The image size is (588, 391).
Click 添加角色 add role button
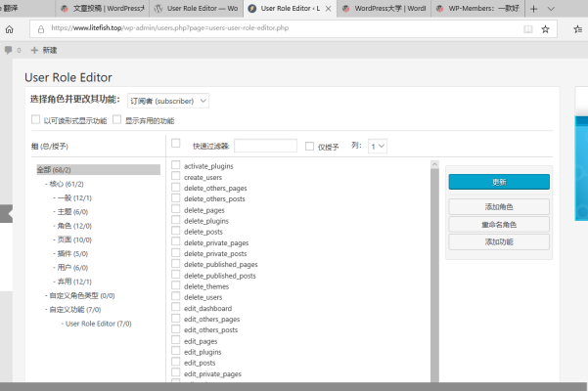(x=499, y=206)
